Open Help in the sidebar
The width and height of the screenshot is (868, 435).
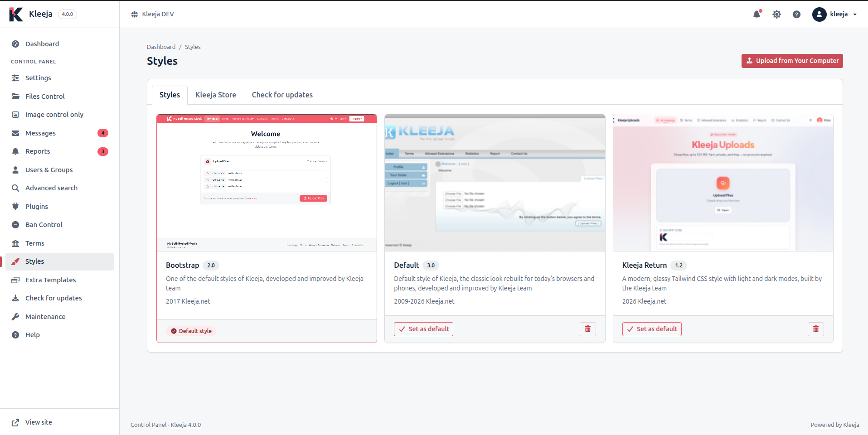tap(59, 335)
